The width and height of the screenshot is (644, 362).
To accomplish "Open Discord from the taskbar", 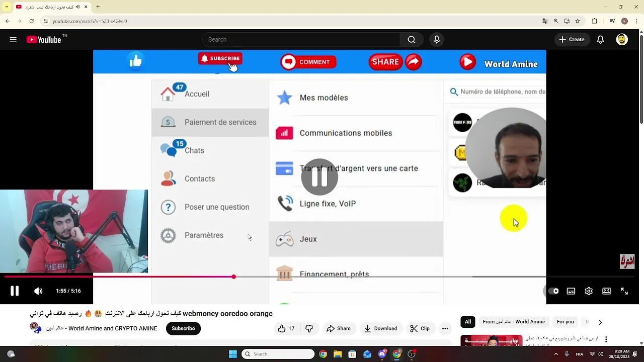I will [x=382, y=354].
